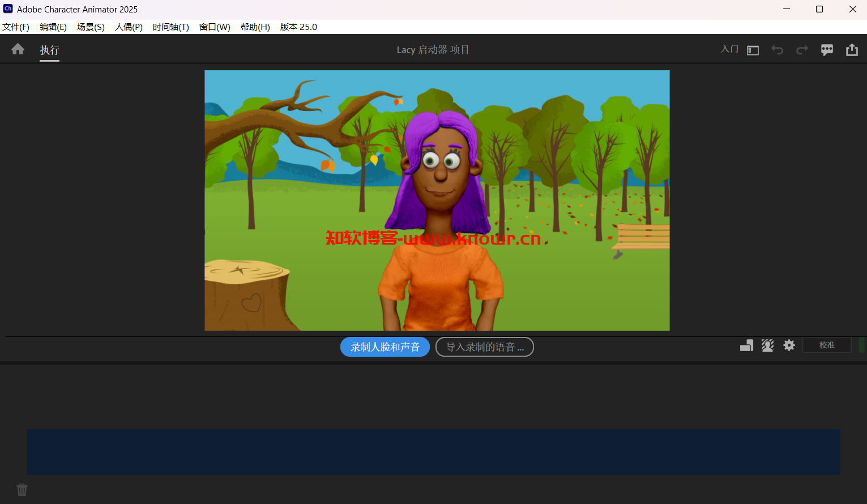Maximize the application window
867x504 pixels.
click(x=819, y=9)
